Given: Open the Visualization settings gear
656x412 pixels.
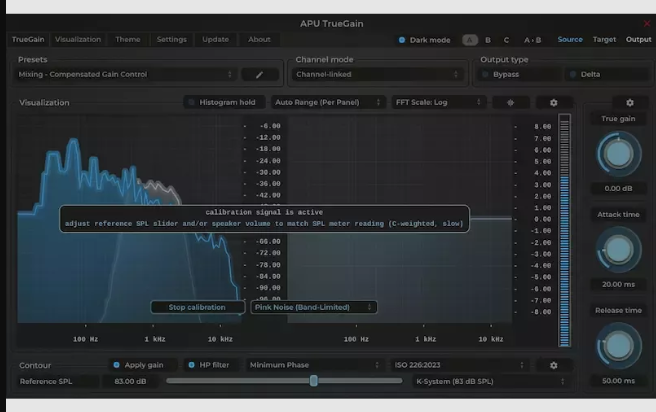Looking at the screenshot, I should (554, 102).
